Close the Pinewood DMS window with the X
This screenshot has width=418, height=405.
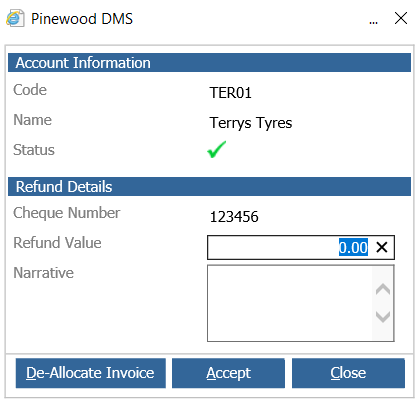tap(401, 18)
